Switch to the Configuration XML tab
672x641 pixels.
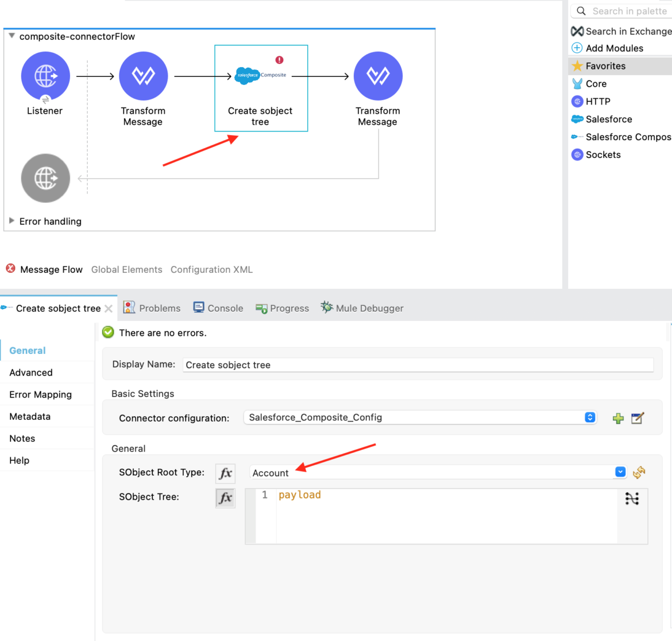coord(211,269)
